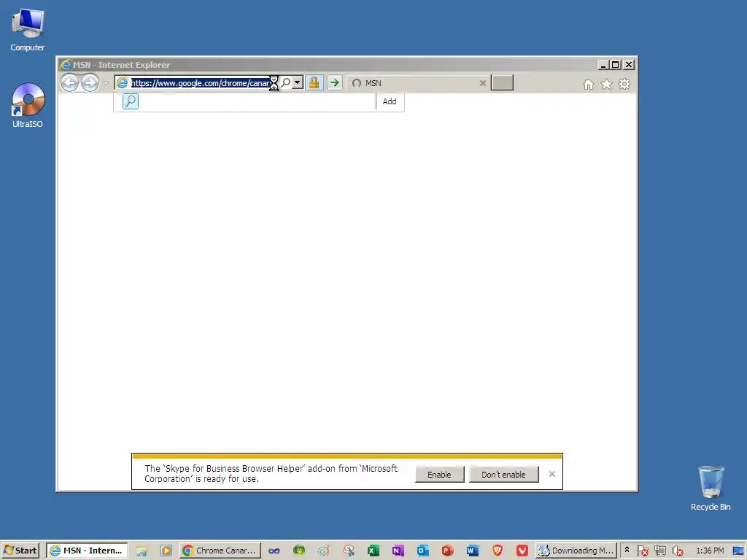
Task: Dismiss the add-on notification bar
Action: pyautogui.click(x=552, y=474)
